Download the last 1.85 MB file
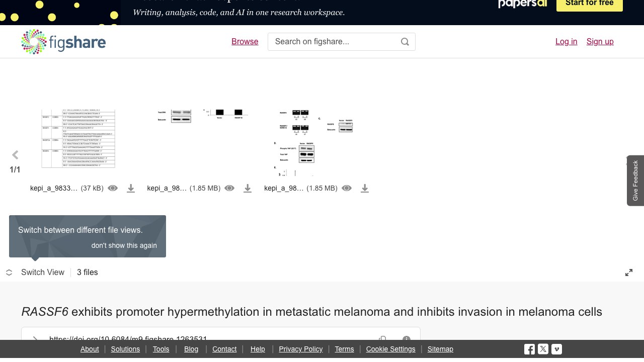 click(x=365, y=188)
